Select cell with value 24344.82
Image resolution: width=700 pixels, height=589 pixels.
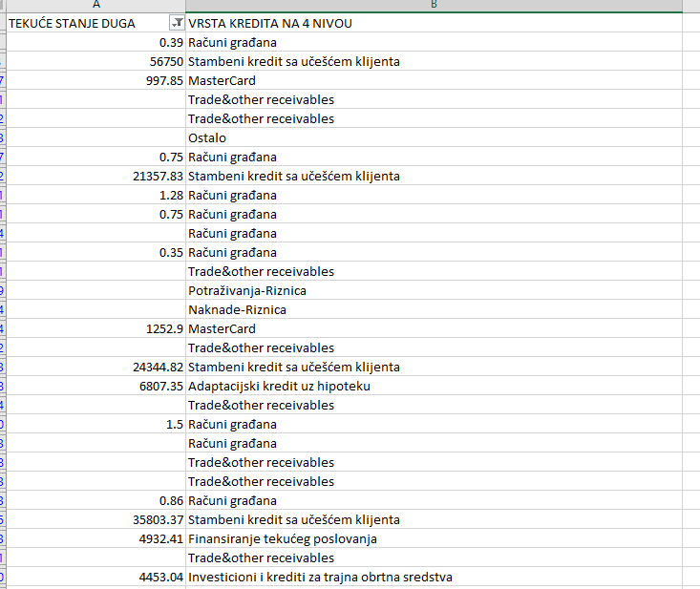point(96,367)
